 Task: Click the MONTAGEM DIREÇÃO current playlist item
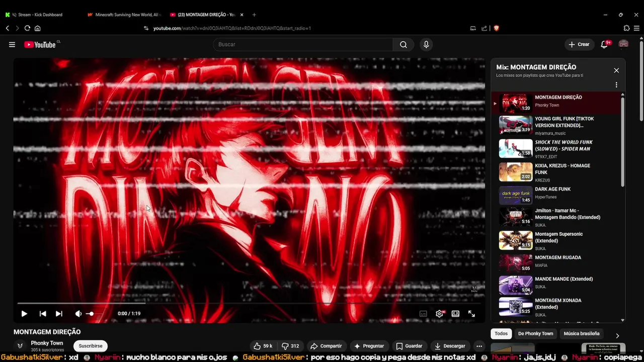pyautogui.click(x=556, y=102)
